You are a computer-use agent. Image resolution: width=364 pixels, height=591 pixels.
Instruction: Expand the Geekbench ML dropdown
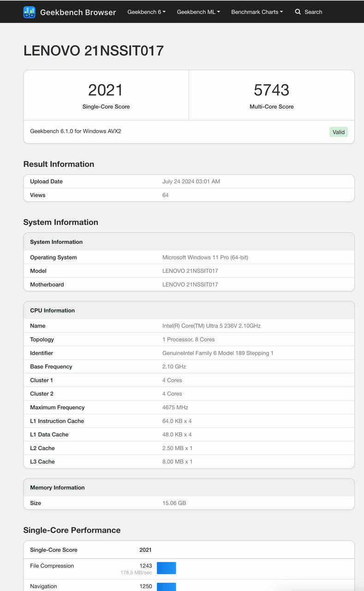(198, 12)
